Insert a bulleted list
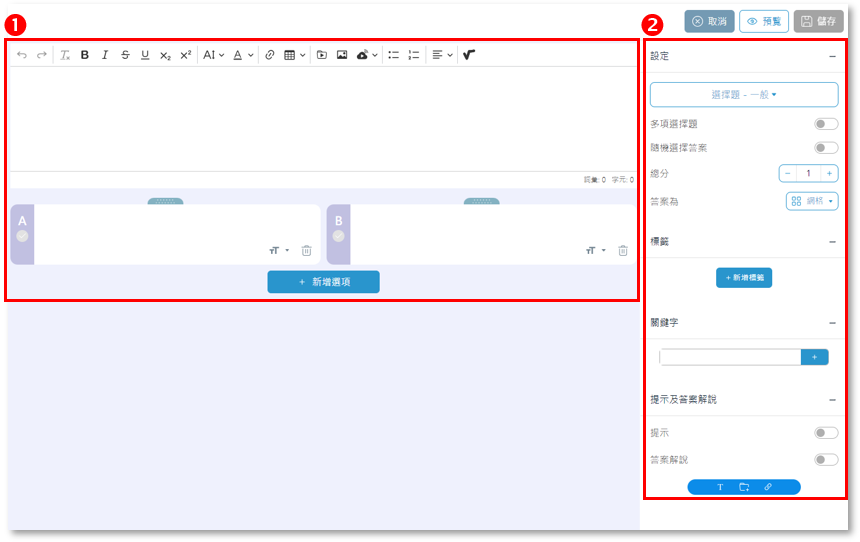The height and width of the screenshot is (542, 860). 393,55
